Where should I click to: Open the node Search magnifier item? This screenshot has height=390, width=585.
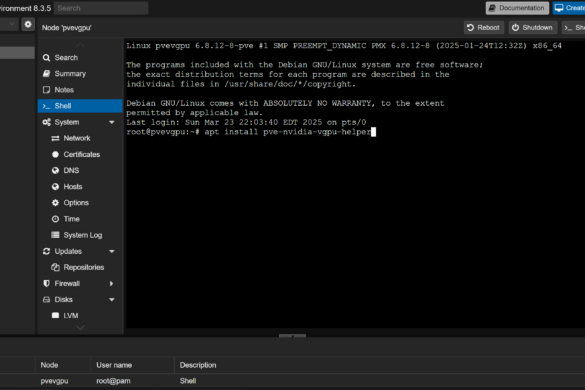[x=46, y=57]
